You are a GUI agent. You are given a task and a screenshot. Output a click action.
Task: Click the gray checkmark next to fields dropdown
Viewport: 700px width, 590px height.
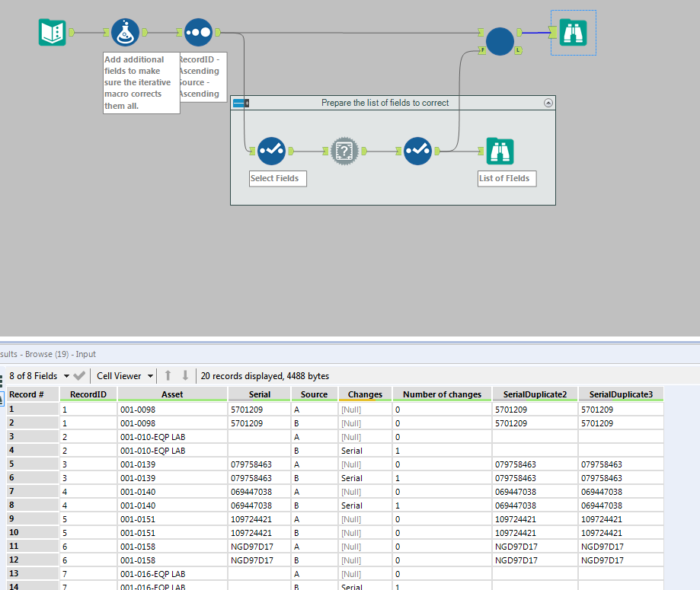(80, 375)
